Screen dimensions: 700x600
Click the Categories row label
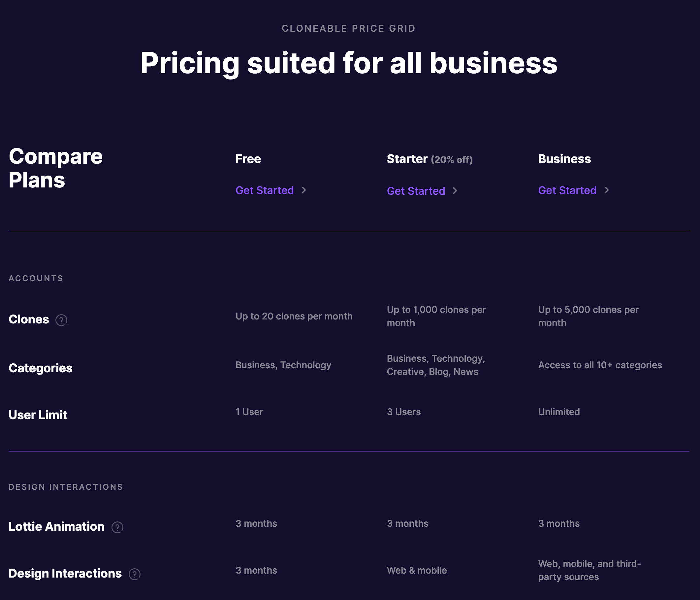coord(41,368)
